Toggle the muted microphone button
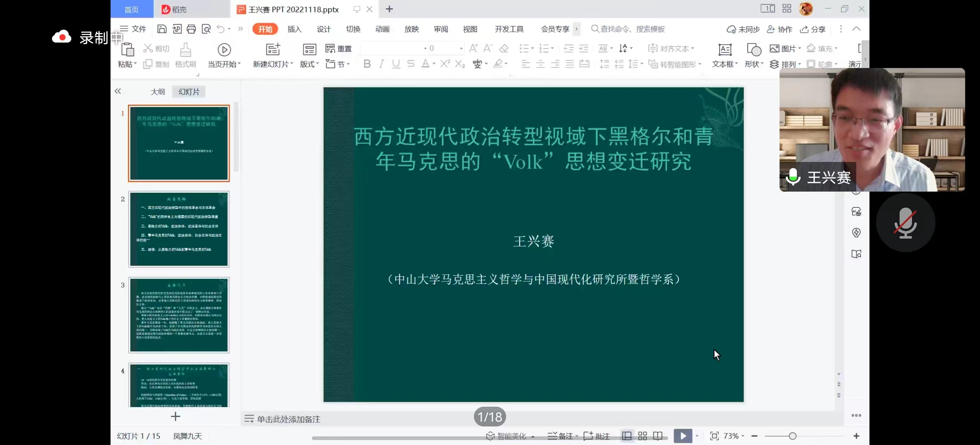This screenshot has height=445, width=980. click(905, 222)
